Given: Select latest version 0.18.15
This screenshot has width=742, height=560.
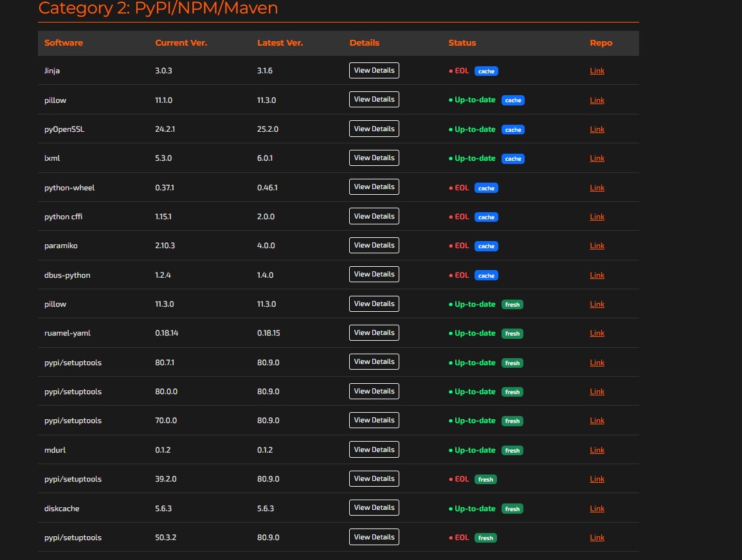Looking at the screenshot, I should [268, 333].
